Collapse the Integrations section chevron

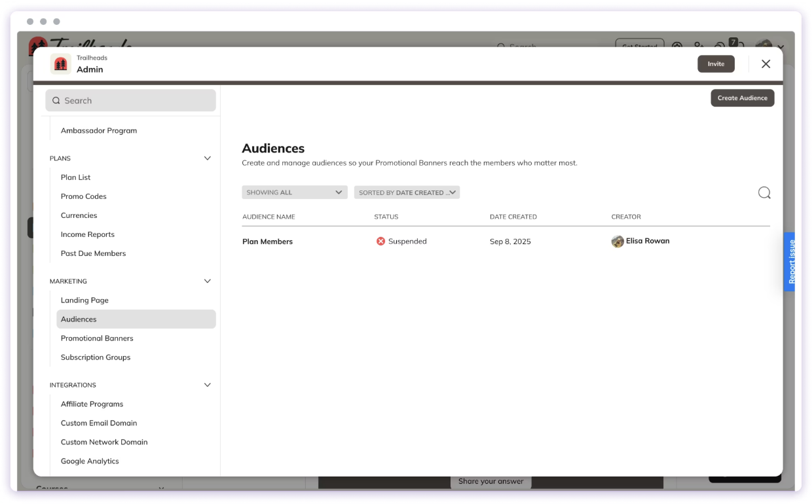pos(208,386)
